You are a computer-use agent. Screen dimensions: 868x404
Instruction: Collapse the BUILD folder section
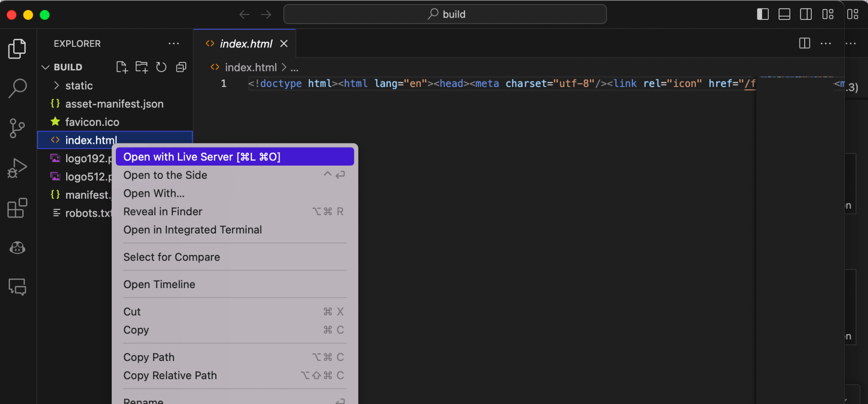click(x=46, y=67)
